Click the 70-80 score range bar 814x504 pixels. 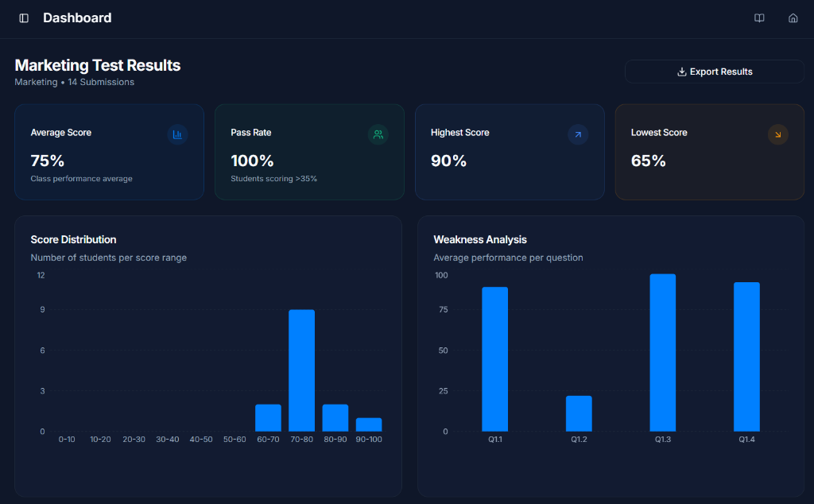[x=301, y=370]
